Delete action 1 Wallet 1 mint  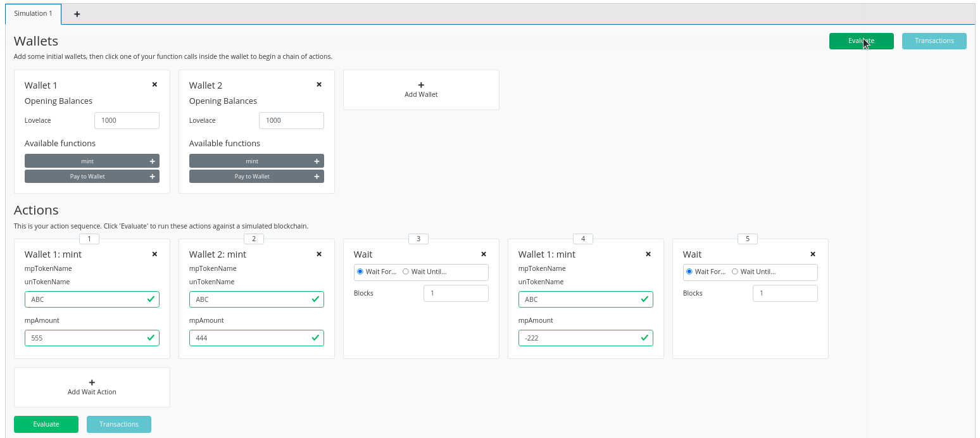pyautogui.click(x=154, y=254)
